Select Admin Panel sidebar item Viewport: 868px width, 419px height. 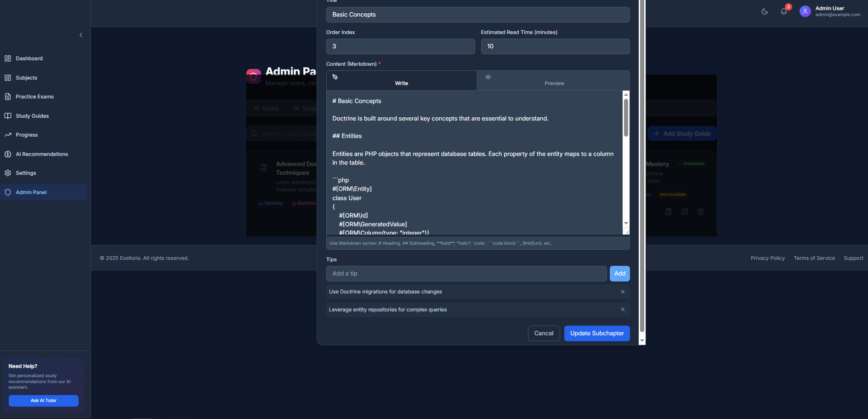(44, 192)
